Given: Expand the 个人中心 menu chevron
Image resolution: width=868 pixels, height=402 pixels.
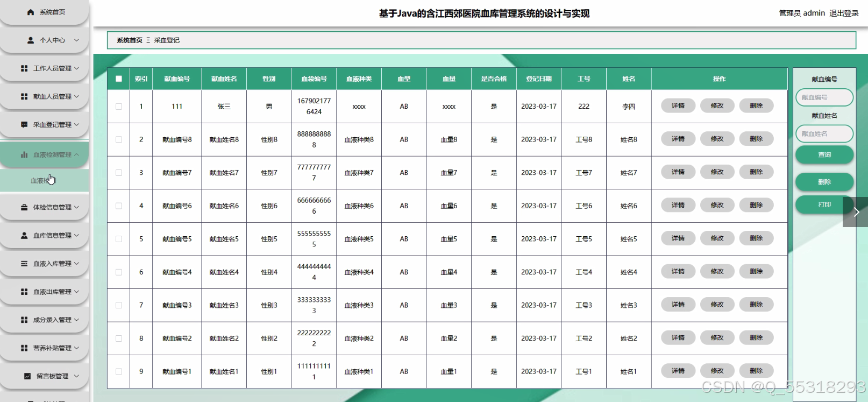Looking at the screenshot, I should click(76, 40).
